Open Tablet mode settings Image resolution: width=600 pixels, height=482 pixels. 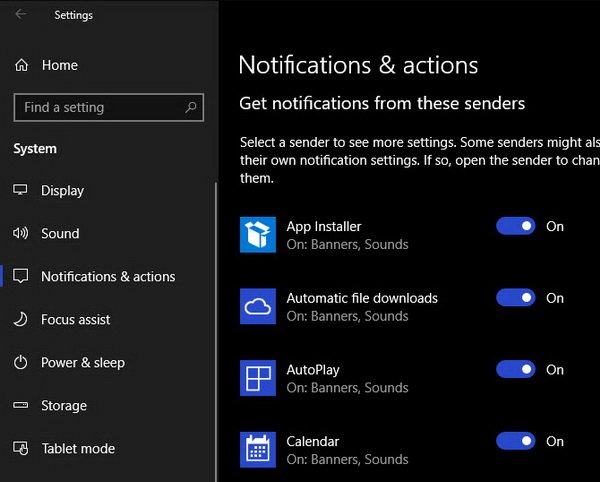click(78, 449)
